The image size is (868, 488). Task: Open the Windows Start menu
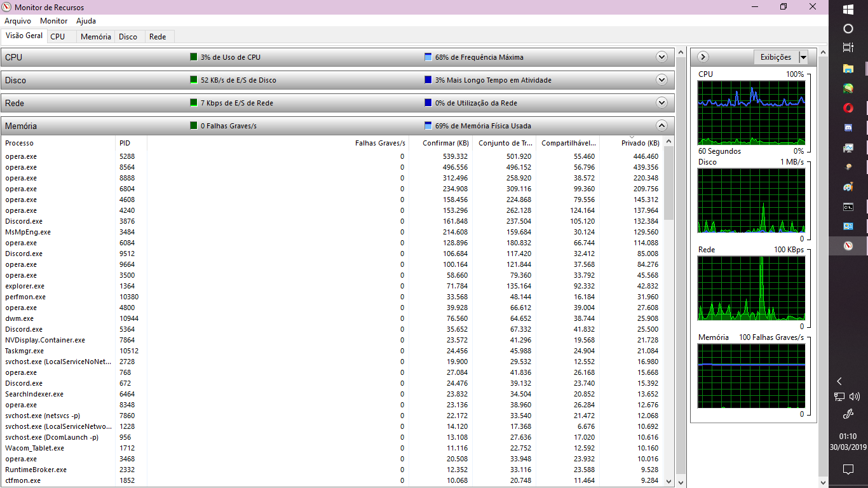click(x=848, y=10)
